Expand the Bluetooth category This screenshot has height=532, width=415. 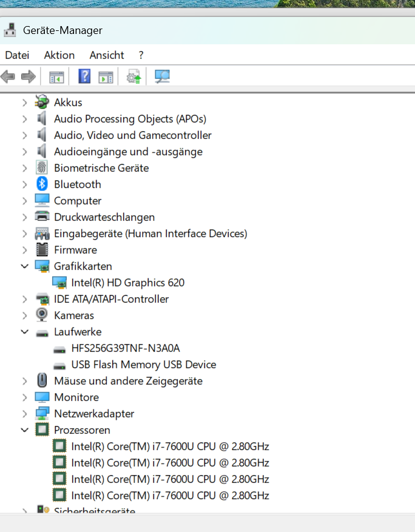tap(24, 184)
